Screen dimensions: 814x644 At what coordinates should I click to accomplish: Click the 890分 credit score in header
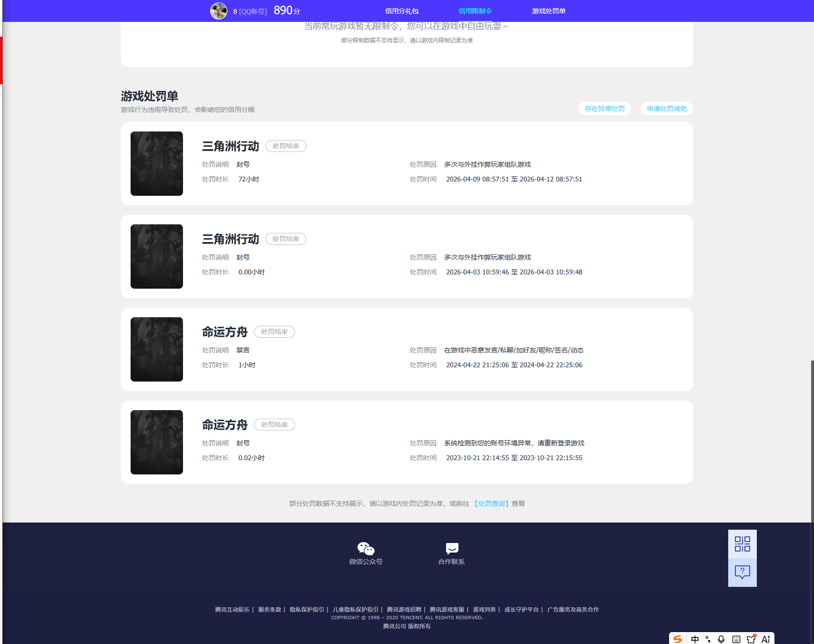point(287,10)
